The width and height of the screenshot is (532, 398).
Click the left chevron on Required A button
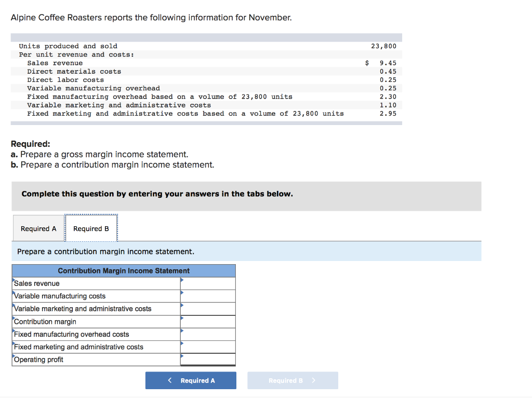(x=170, y=380)
